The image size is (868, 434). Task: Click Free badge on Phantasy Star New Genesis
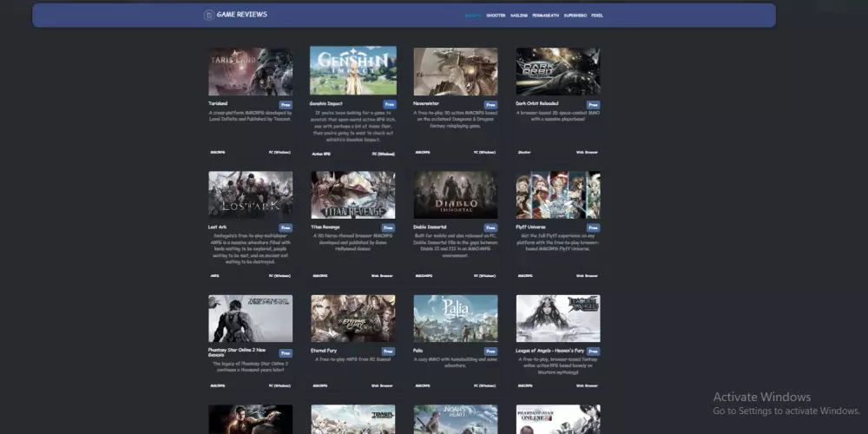[x=286, y=353]
